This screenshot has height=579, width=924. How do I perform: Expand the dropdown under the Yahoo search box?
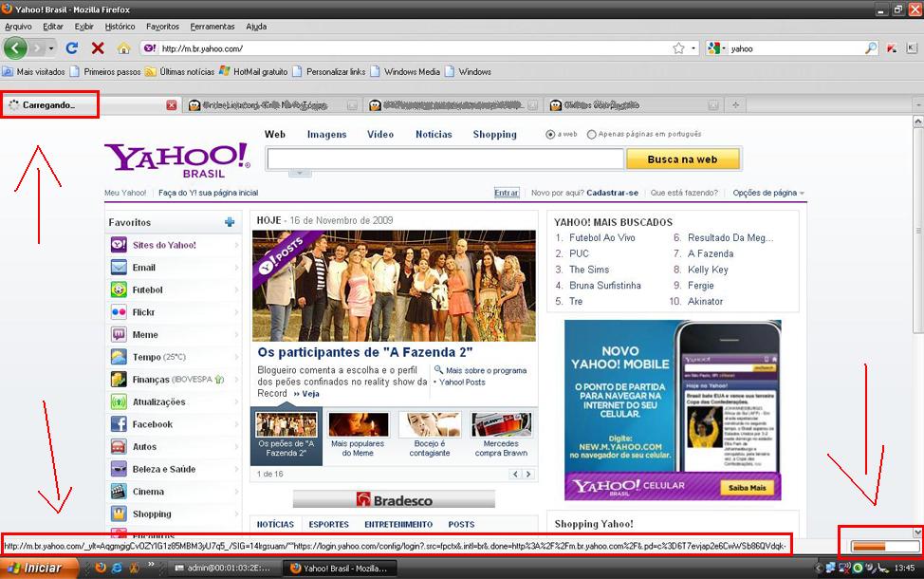(x=300, y=173)
